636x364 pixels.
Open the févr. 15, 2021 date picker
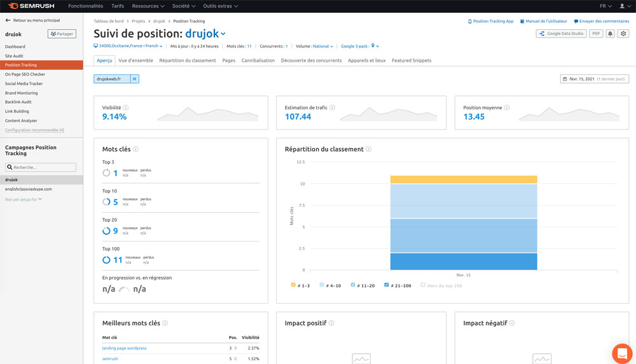(x=595, y=79)
